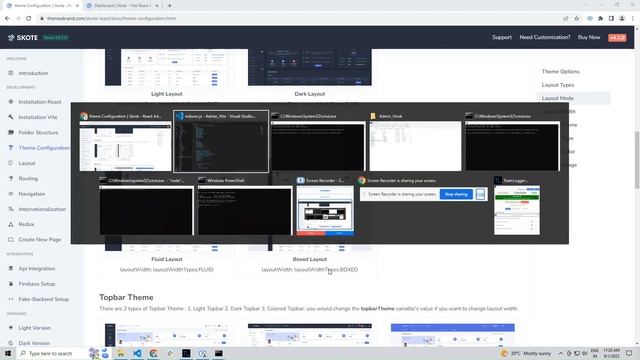
Task: Click the Redux sidebar icon
Action: point(11,224)
